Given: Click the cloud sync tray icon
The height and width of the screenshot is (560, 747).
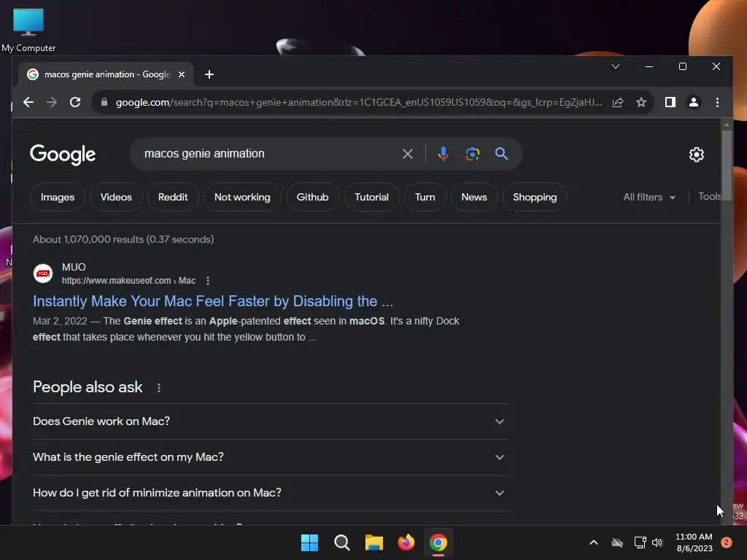Looking at the screenshot, I should pos(617,542).
